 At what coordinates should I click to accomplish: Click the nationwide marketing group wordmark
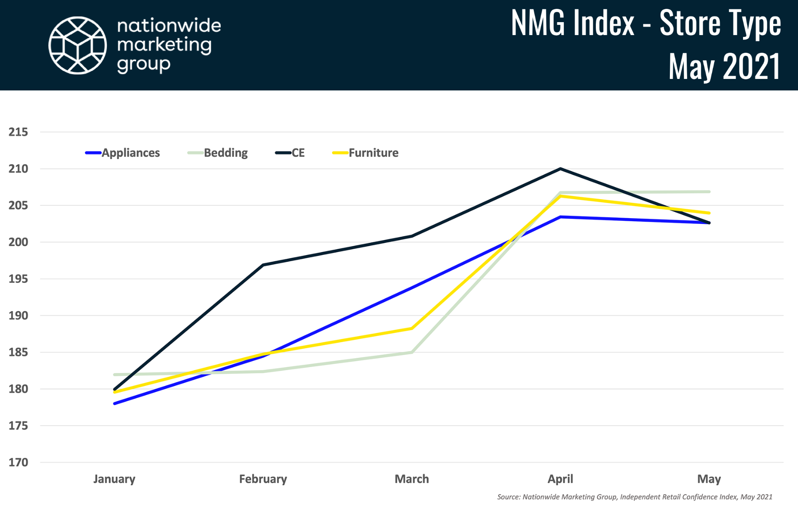pyautogui.click(x=169, y=45)
